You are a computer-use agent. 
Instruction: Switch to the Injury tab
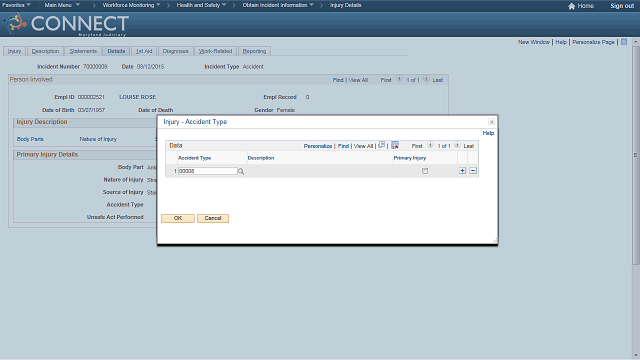point(14,51)
